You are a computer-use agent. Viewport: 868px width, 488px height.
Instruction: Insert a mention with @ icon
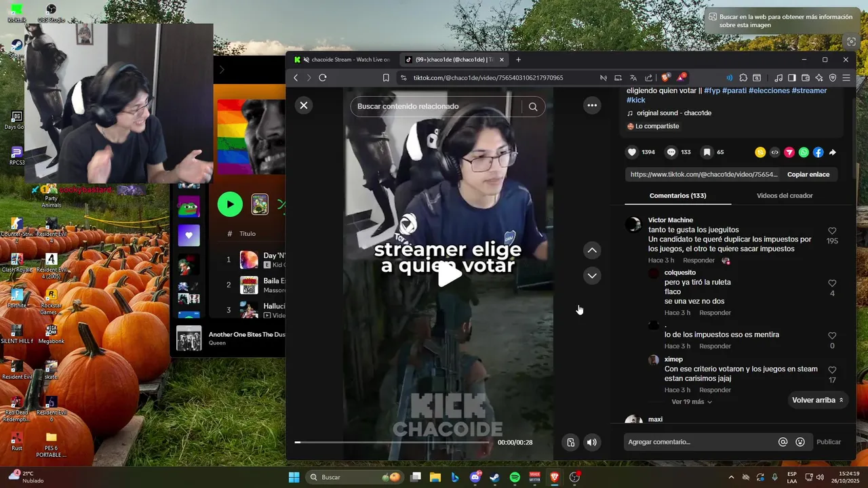783,442
